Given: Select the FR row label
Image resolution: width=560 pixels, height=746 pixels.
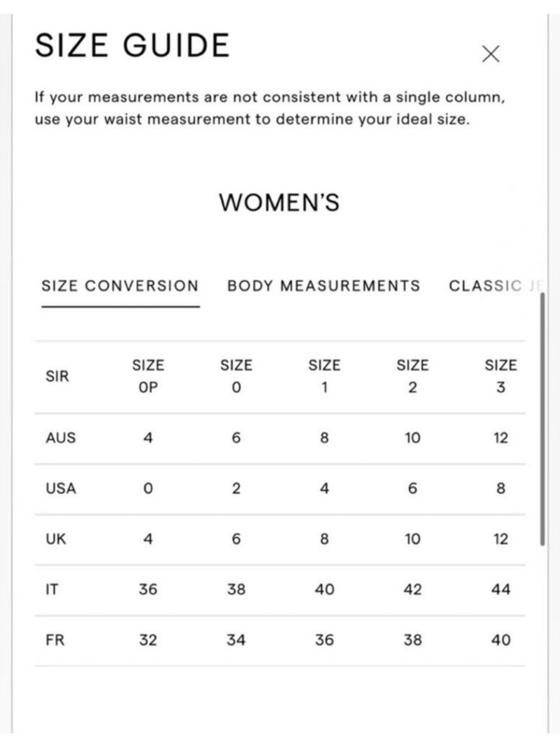Looking at the screenshot, I should pyautogui.click(x=55, y=640).
